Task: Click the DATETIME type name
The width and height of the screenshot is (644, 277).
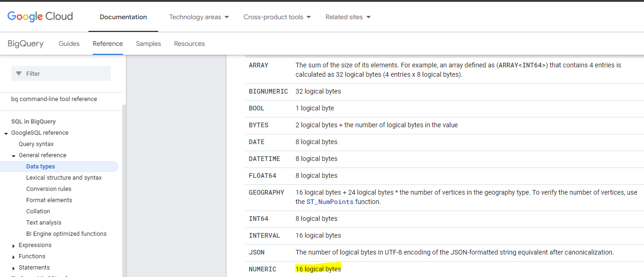Action: point(264,159)
